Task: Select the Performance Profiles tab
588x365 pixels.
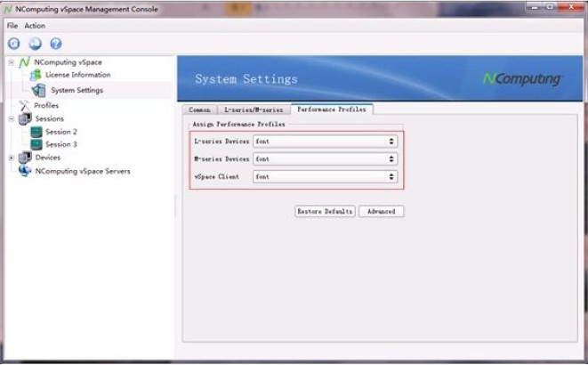Action: click(x=332, y=109)
